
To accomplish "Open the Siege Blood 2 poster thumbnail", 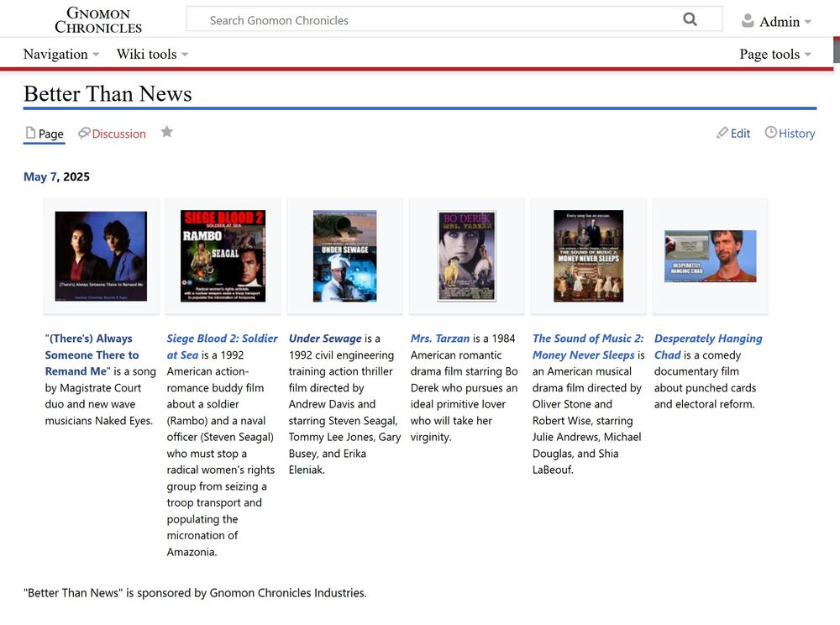I will (x=223, y=256).
